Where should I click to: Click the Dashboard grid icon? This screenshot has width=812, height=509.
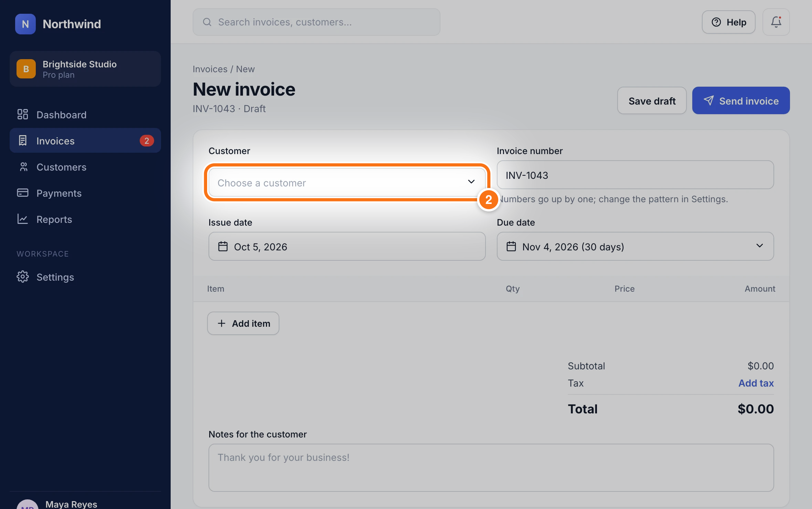pos(23,115)
